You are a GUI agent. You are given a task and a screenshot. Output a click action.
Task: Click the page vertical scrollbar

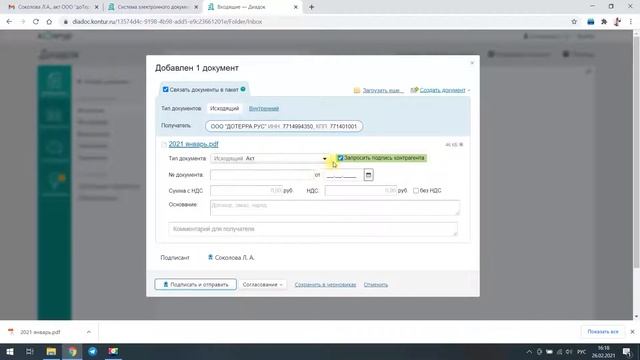coord(636,151)
